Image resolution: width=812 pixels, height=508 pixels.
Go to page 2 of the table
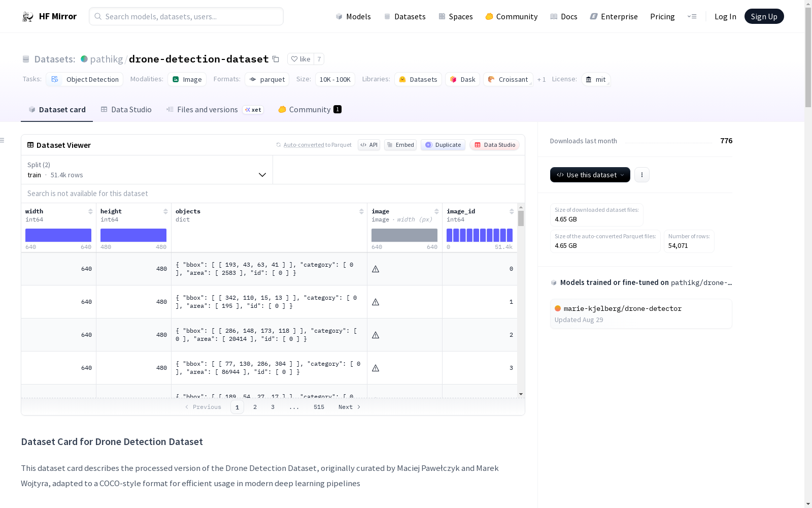255,407
